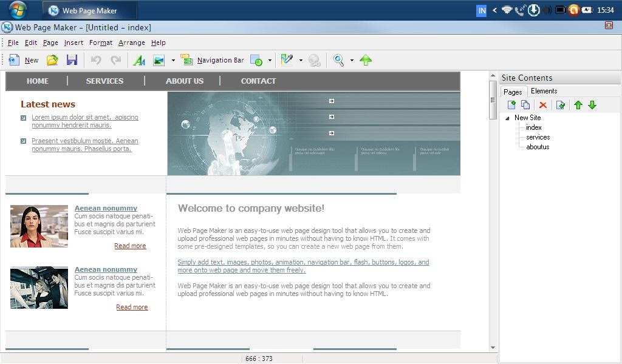Move page down with green down arrow
Screen dimensions: 622x364
[x=592, y=105]
